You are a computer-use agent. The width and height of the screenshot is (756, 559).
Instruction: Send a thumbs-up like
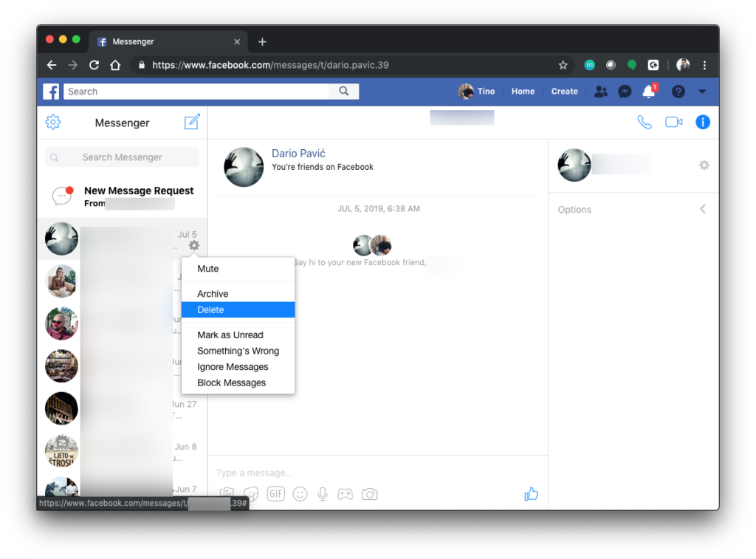point(531,494)
